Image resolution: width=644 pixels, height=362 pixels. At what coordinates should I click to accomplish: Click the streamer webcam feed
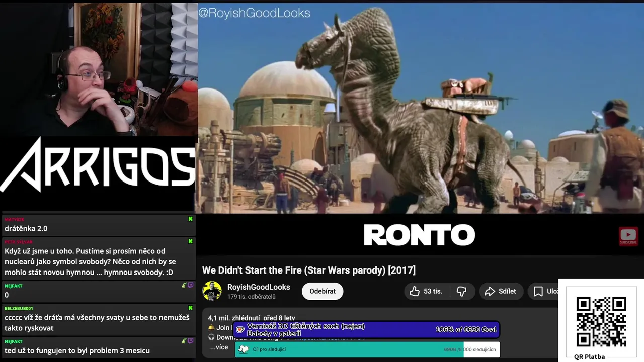(x=99, y=69)
